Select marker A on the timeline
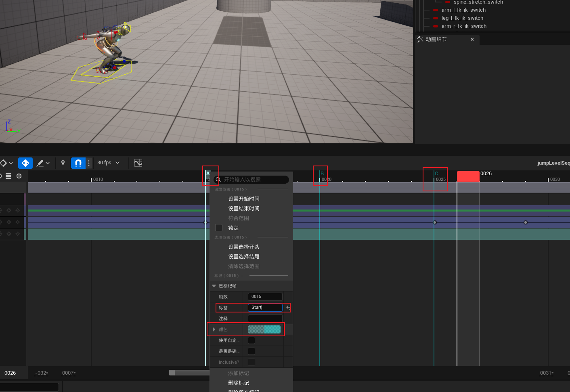 208,174
